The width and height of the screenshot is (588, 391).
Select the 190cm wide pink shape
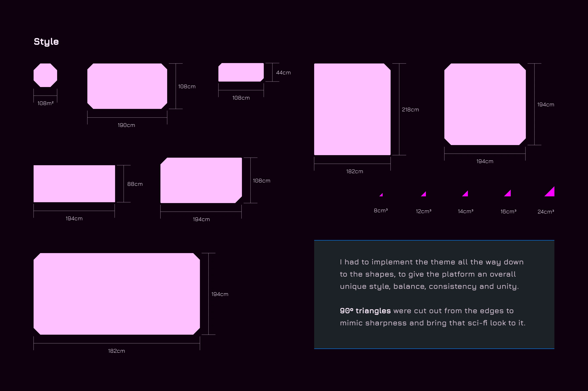pyautogui.click(x=127, y=86)
